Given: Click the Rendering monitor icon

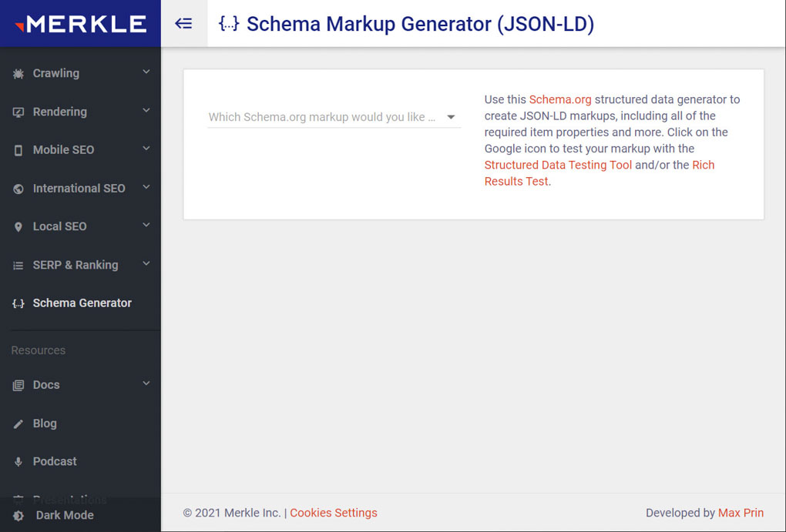Looking at the screenshot, I should coord(18,112).
